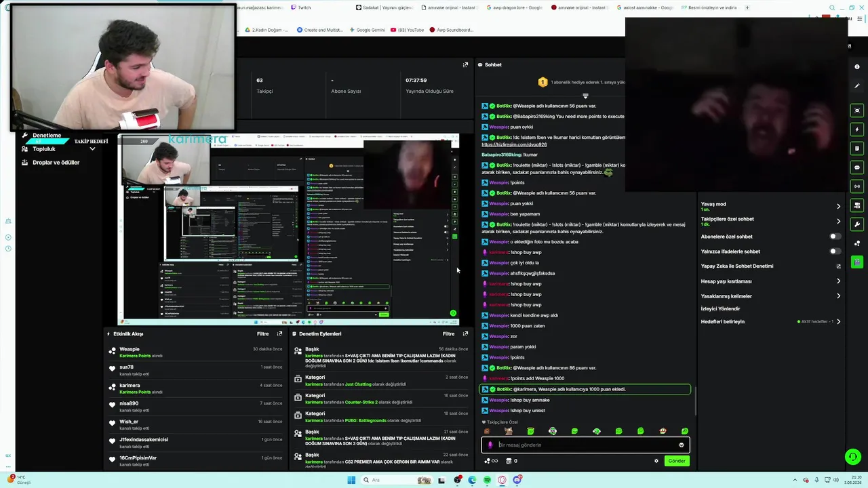The width and height of the screenshot is (868, 488).
Task: Toggle Yalnızca ifadelerle sohbet switch
Action: (x=835, y=251)
